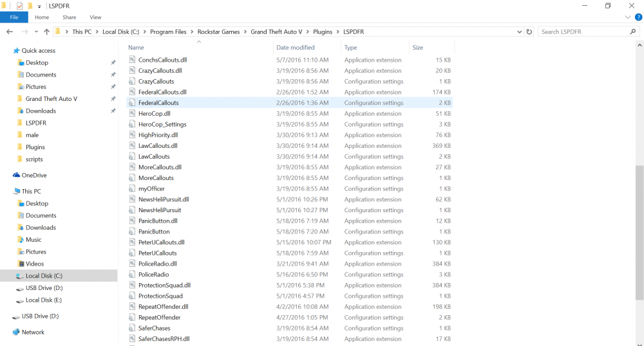Screen dimensions: 644x346
Task: Switch to the View ribbon tab
Action: pos(95,17)
